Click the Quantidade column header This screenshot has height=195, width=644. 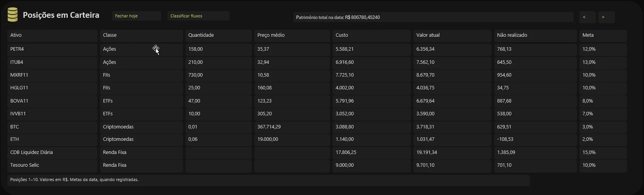coord(218,36)
